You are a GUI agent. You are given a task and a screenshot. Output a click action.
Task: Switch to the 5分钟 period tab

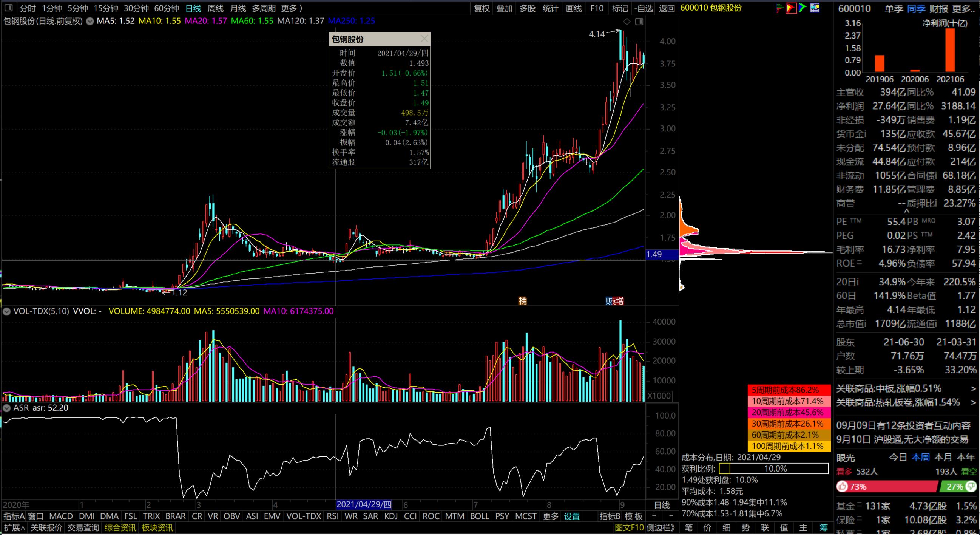click(78, 8)
